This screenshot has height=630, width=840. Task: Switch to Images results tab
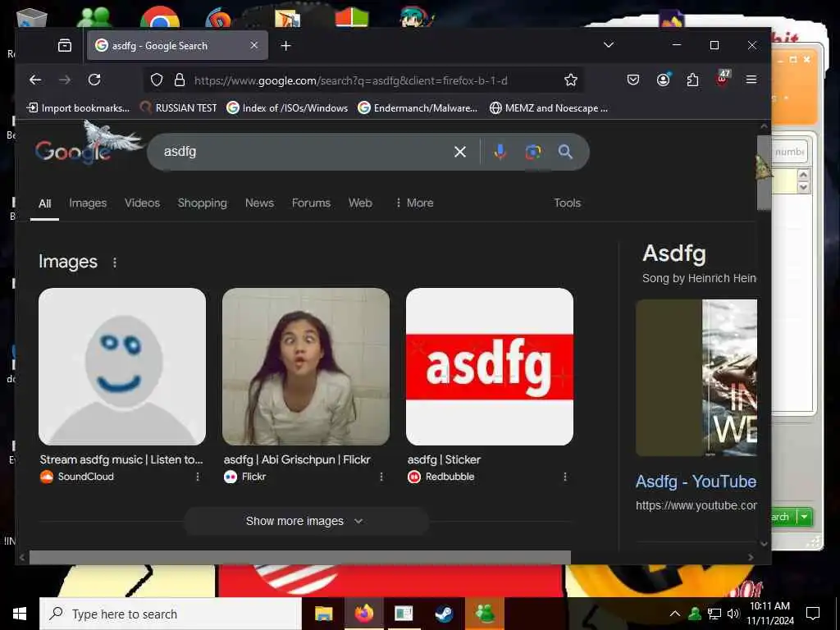(88, 203)
